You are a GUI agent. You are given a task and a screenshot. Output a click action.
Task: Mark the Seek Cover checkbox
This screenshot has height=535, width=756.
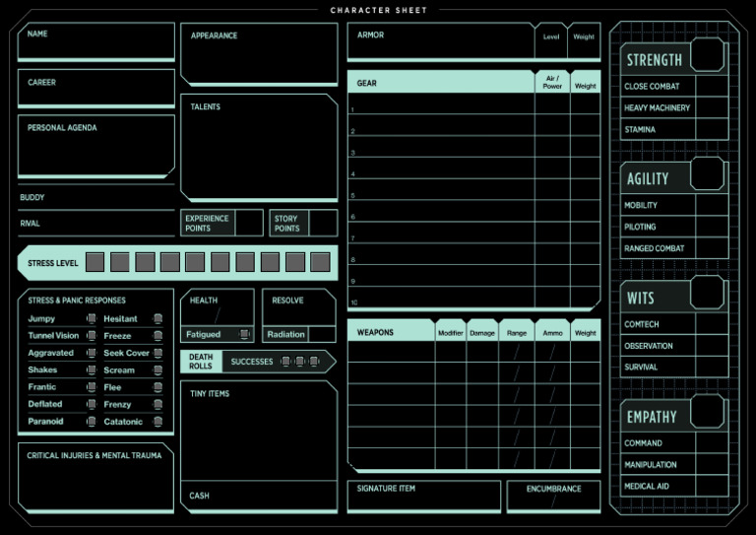[x=157, y=353]
